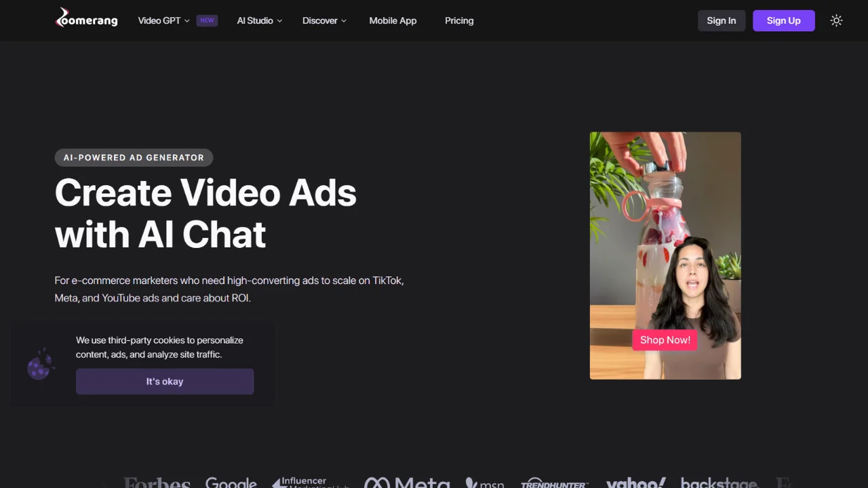Go to the Mobile App page
This screenshot has width=868, height=488.
tap(393, 20)
